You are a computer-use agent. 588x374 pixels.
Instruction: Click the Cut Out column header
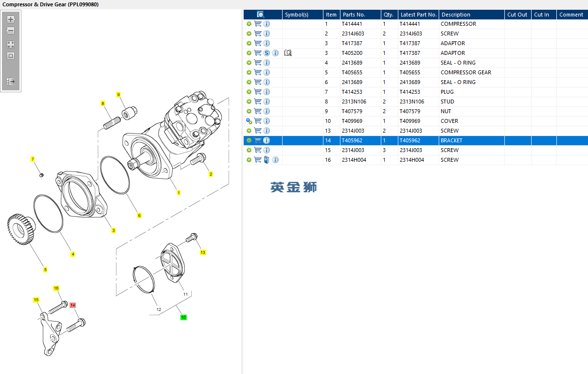click(x=517, y=15)
